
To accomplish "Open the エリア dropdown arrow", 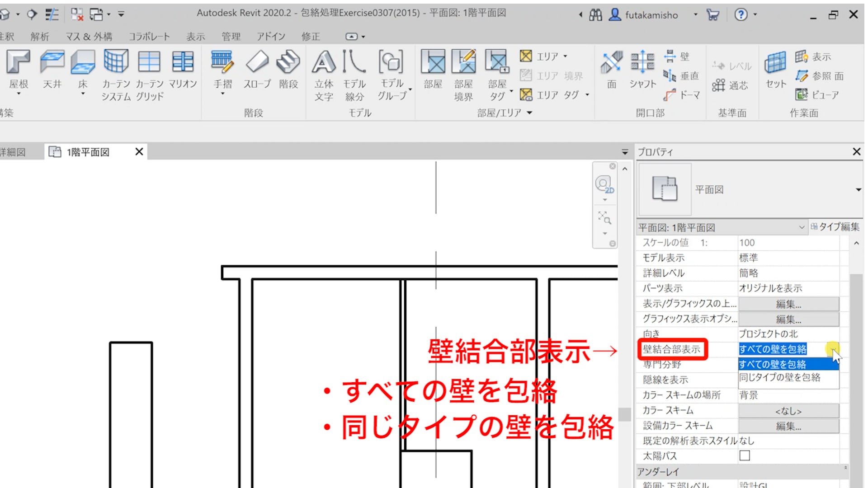I will pos(565,56).
